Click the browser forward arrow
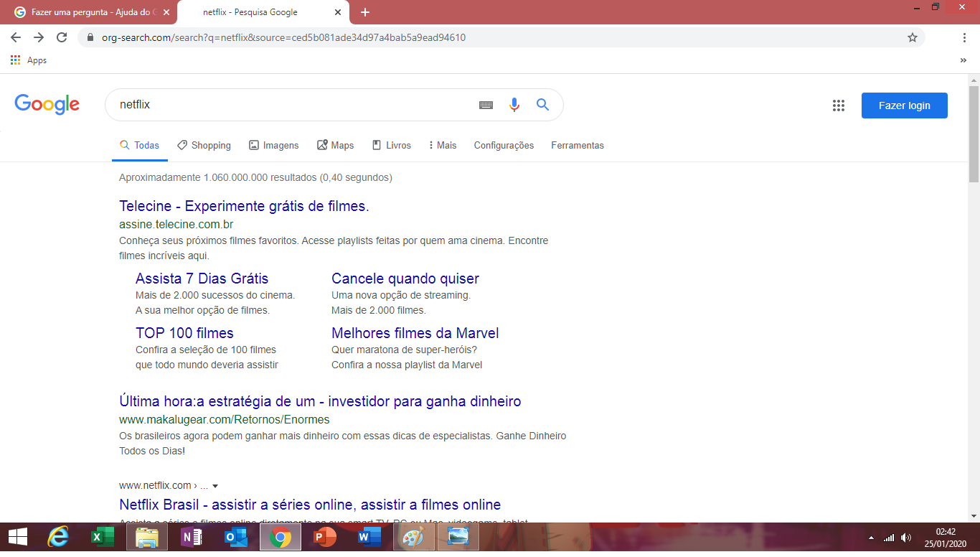 (39, 37)
